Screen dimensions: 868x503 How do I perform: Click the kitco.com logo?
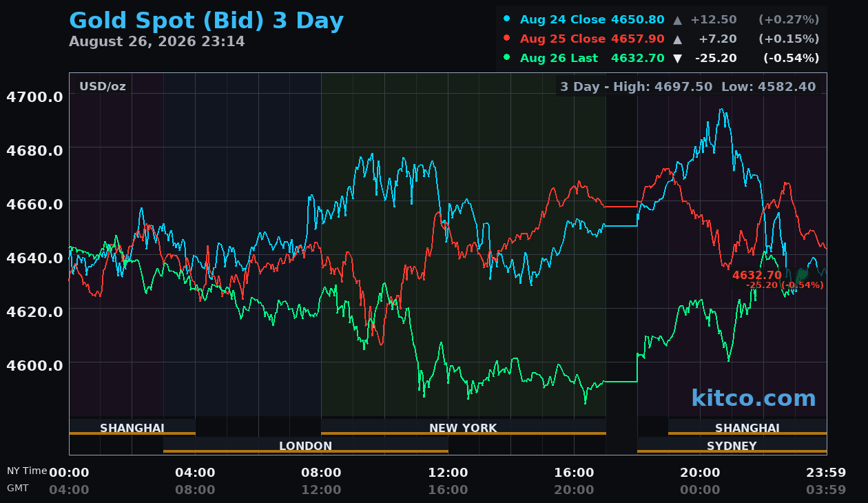(x=754, y=398)
